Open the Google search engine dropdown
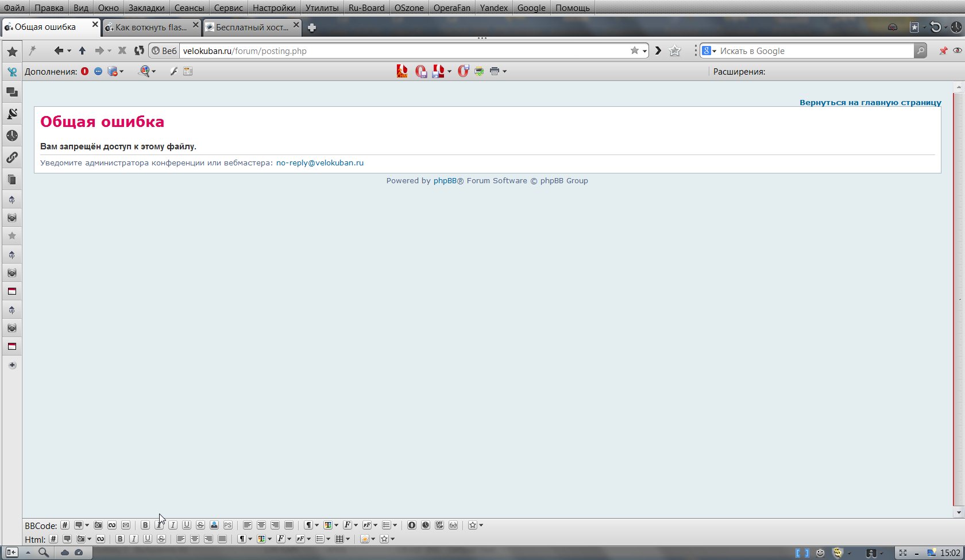This screenshot has height=560, width=965. (x=709, y=51)
